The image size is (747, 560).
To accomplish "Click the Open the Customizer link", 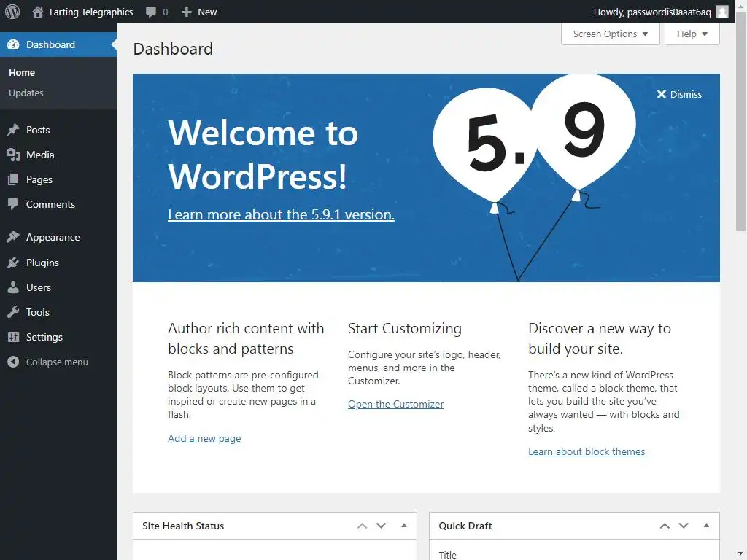I will (395, 404).
